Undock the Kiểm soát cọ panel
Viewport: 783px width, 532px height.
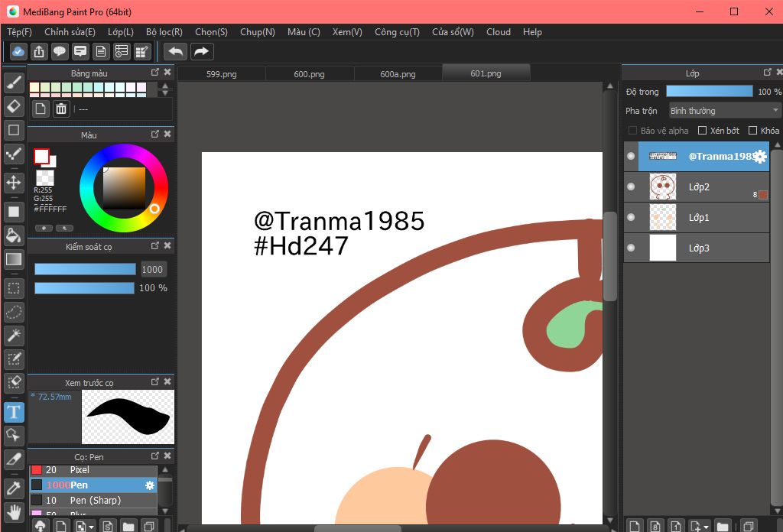coord(154,245)
